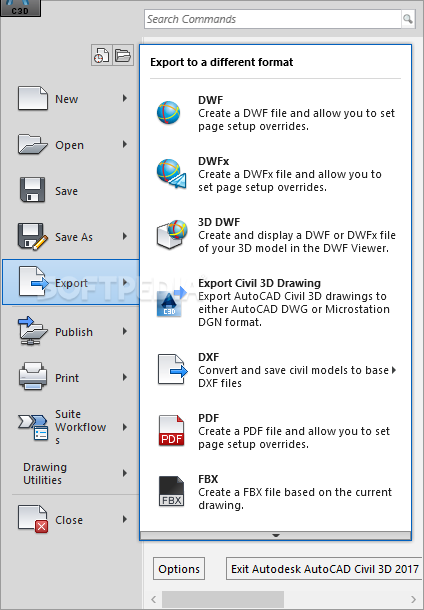Show recent documents icon
Image resolution: width=424 pixels, height=610 pixels.
[102, 55]
